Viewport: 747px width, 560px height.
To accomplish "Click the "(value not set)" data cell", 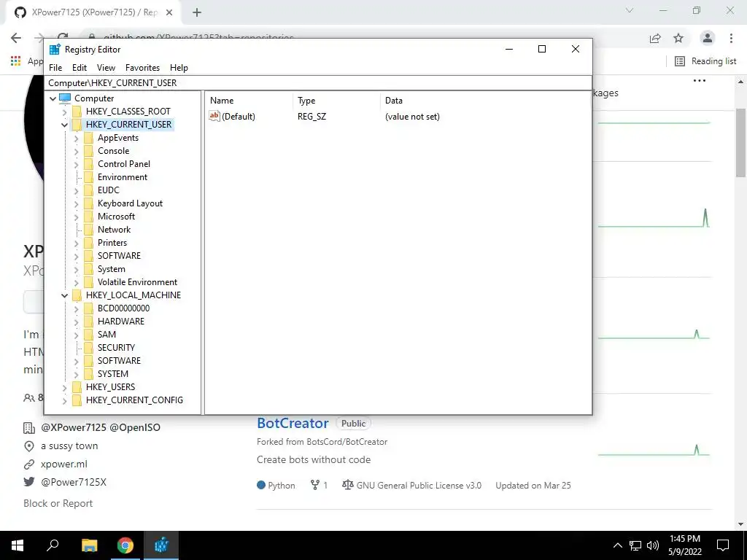I will pyautogui.click(x=413, y=117).
